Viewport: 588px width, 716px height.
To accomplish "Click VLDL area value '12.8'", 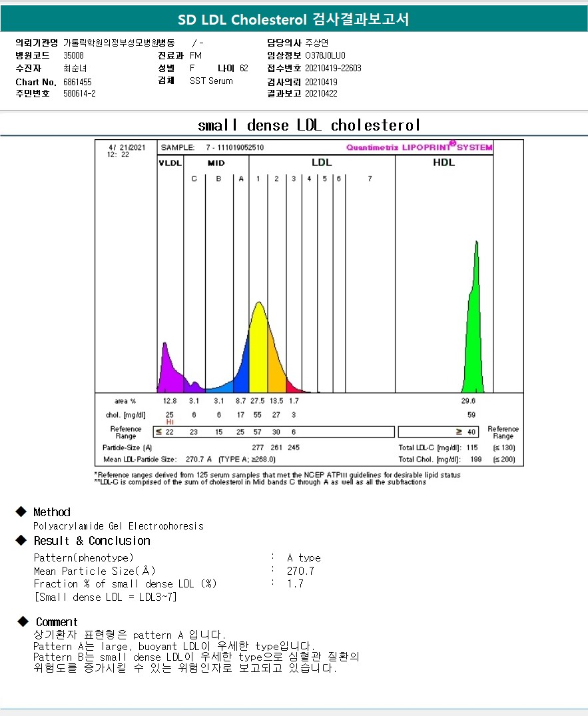I will pos(170,401).
